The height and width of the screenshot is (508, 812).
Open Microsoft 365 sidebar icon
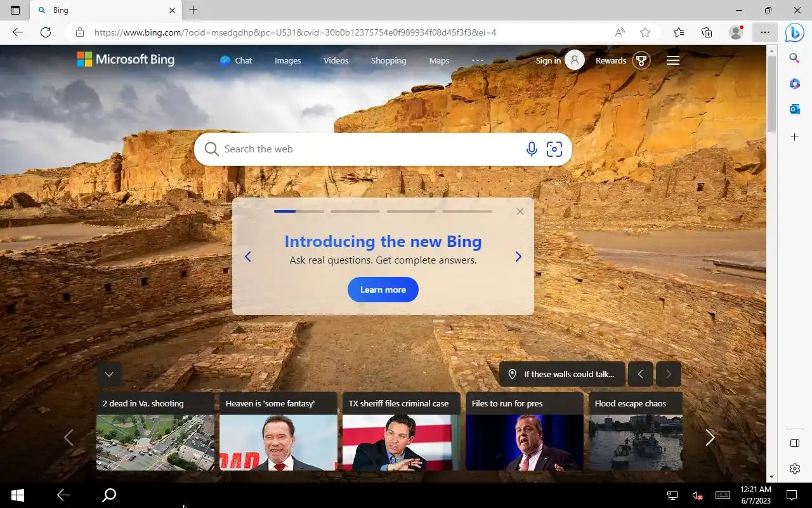(794, 84)
